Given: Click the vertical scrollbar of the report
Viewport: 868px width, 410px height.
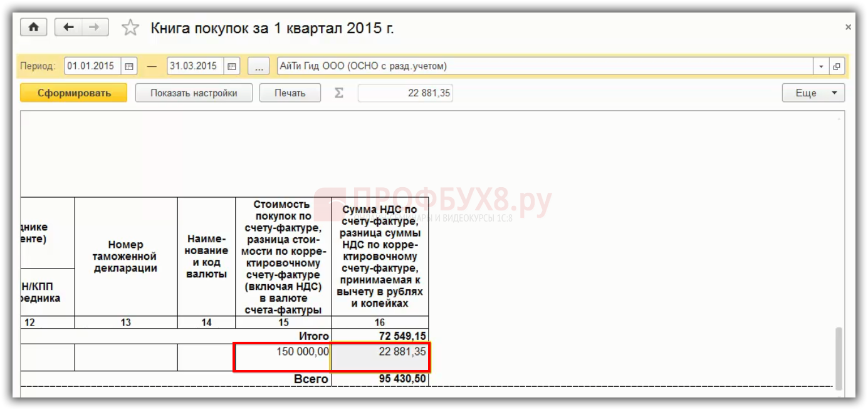Looking at the screenshot, I should [839, 357].
